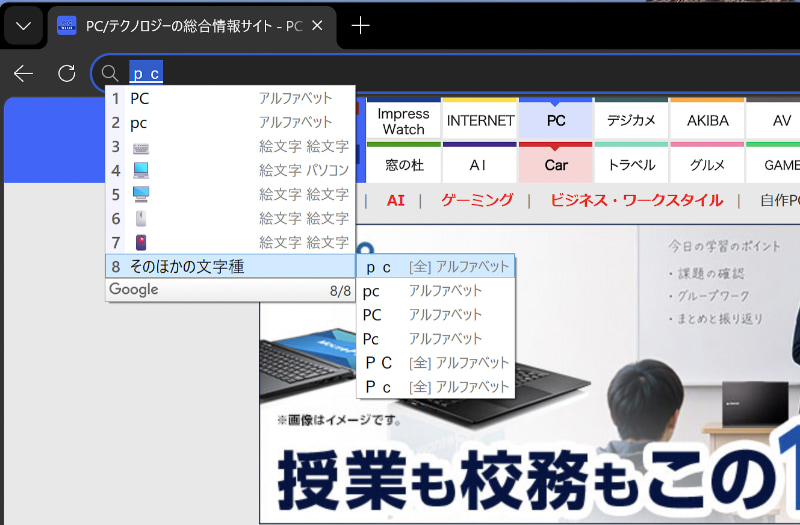This screenshot has width=800, height=525.
Task: Pick the computer mouse emoji candidate number 6
Action: click(230, 218)
